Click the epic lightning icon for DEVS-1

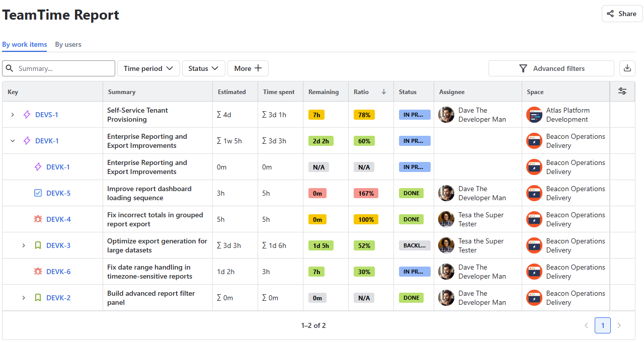(27, 115)
